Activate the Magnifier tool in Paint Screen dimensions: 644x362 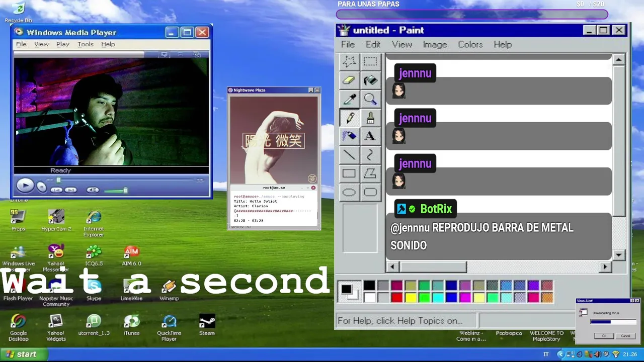370,99
